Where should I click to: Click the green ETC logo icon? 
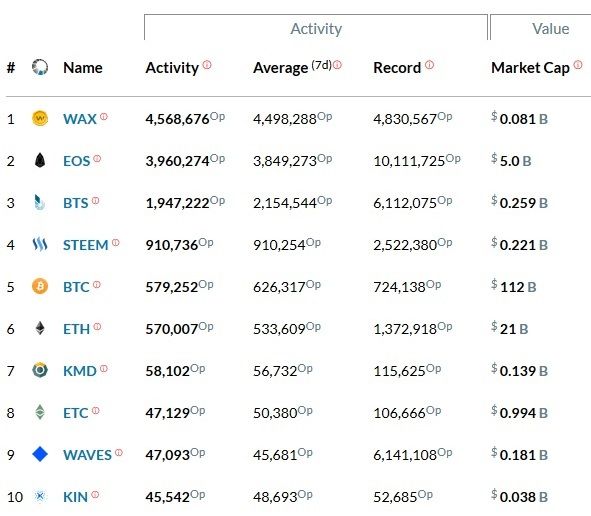point(40,412)
